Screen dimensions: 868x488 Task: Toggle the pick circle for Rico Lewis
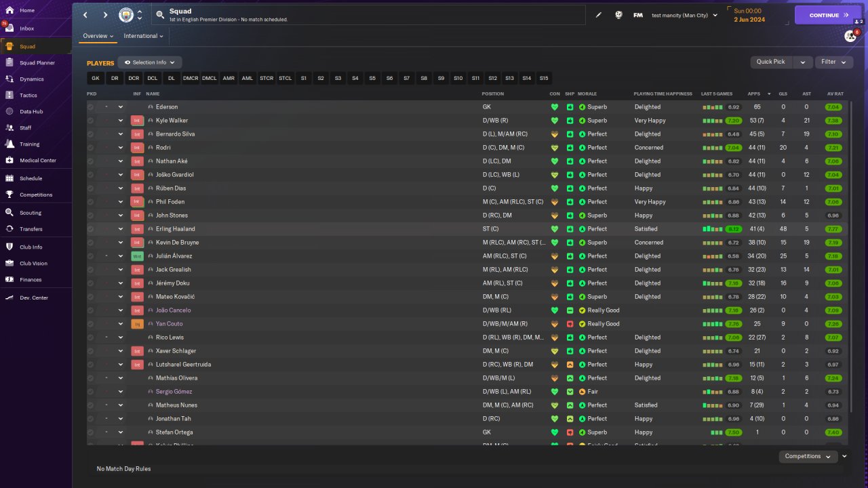[x=91, y=338]
